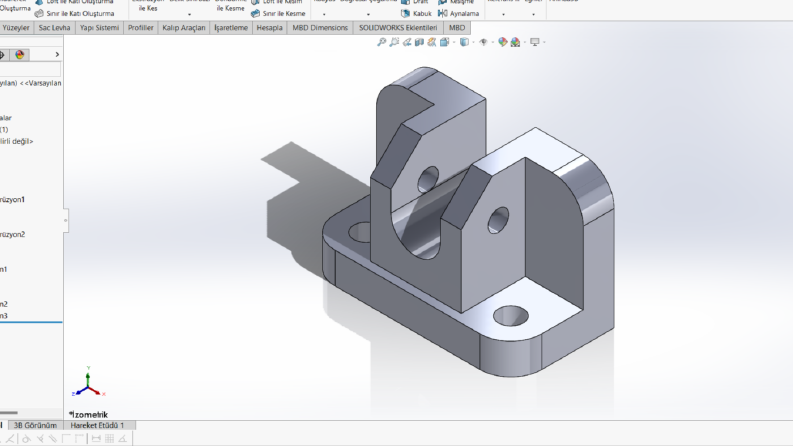
Task: Click the Apply Scene icon
Action: pyautogui.click(x=515, y=42)
